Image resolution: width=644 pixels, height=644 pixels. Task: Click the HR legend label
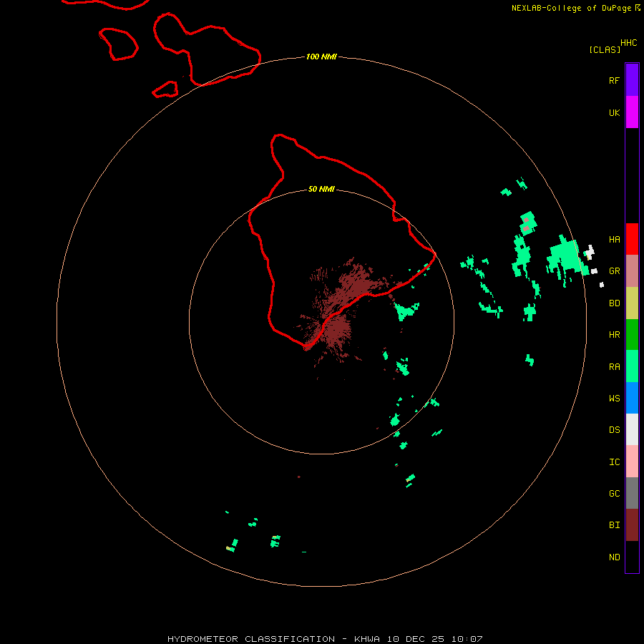tap(614, 335)
